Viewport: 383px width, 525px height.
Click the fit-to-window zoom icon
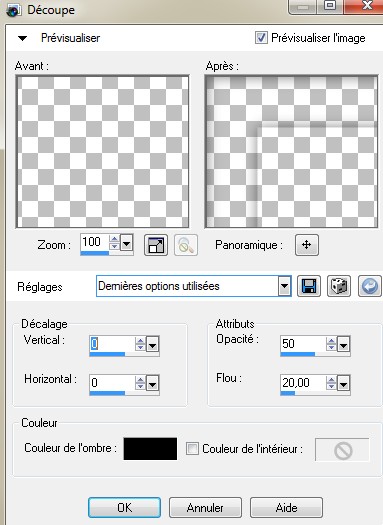click(x=156, y=245)
